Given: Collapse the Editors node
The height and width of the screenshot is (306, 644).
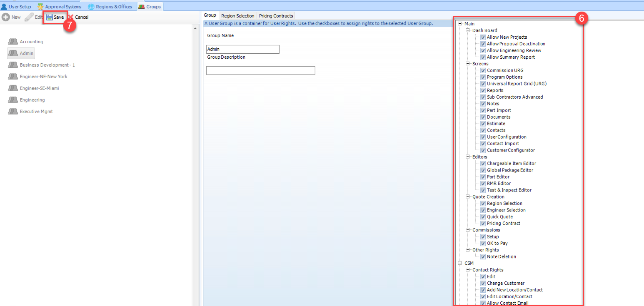Looking at the screenshot, I should pos(468,157).
